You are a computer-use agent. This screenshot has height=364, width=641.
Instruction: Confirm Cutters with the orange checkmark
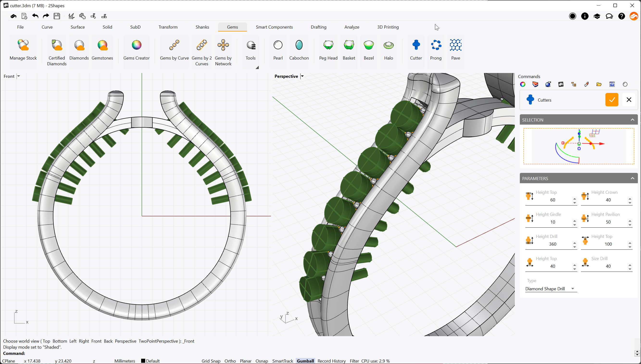pyautogui.click(x=612, y=100)
